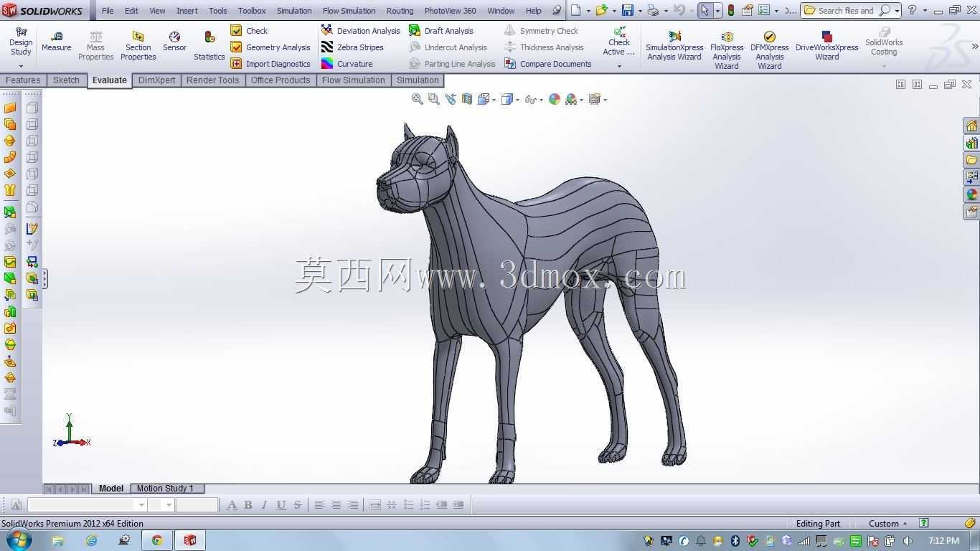
Task: Toggle Curvature display
Action: tap(347, 63)
